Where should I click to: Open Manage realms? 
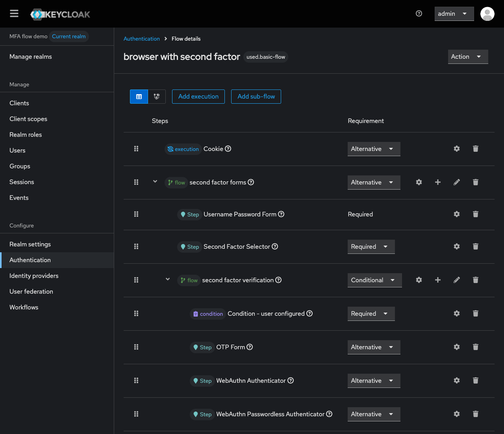57,57
